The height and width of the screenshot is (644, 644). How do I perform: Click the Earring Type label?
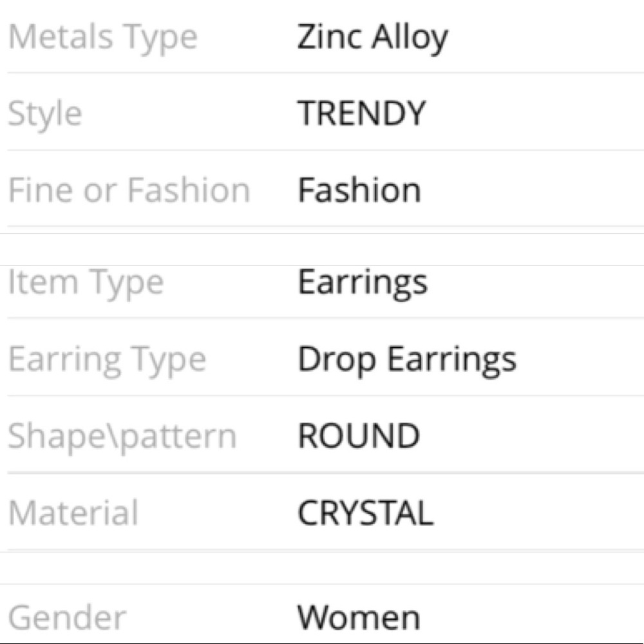click(107, 360)
